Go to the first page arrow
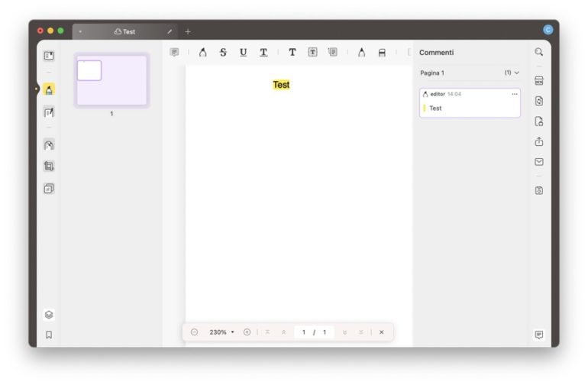The width and height of the screenshot is (588, 385). coord(267,332)
